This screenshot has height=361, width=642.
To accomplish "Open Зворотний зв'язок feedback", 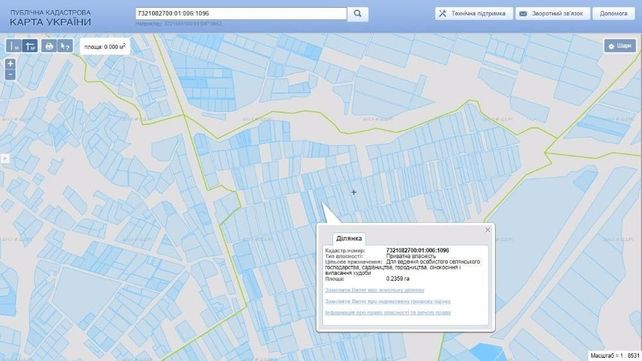I will pyautogui.click(x=553, y=14).
